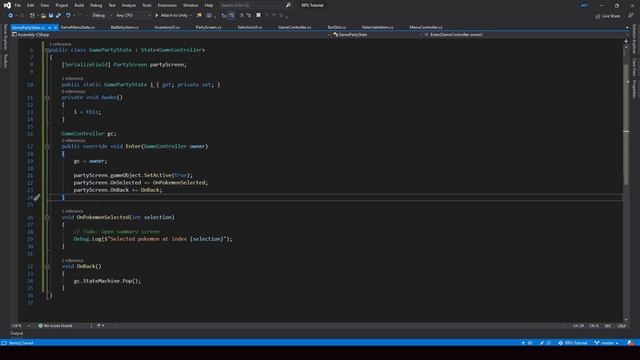
Task: Click the No issues found indicator
Action: pos(56,326)
